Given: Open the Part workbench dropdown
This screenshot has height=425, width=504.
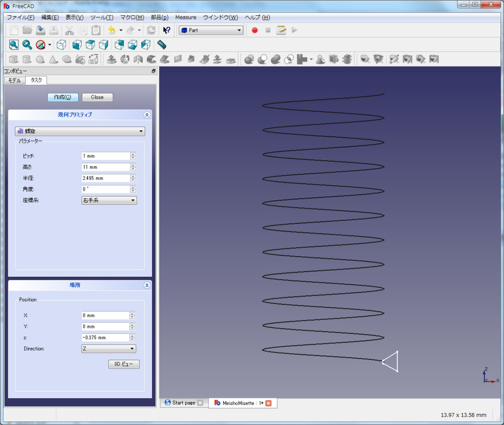Looking at the screenshot, I should [x=211, y=30].
